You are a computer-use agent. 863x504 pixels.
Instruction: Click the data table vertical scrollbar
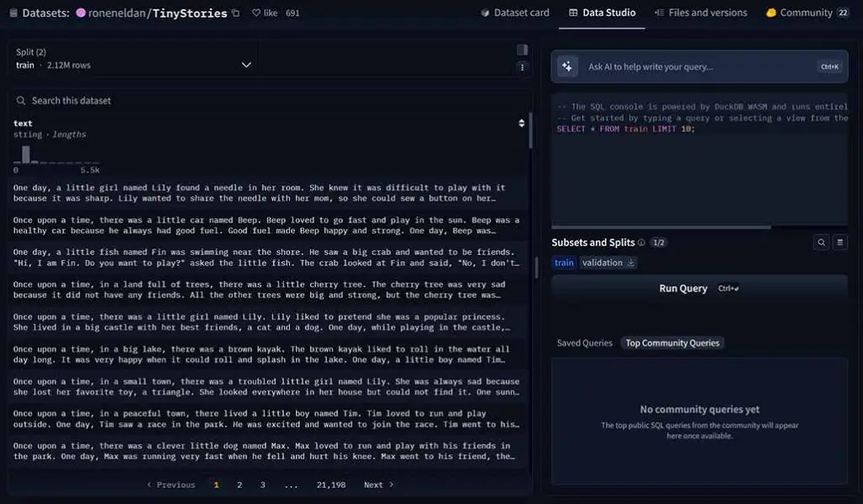coord(531,131)
